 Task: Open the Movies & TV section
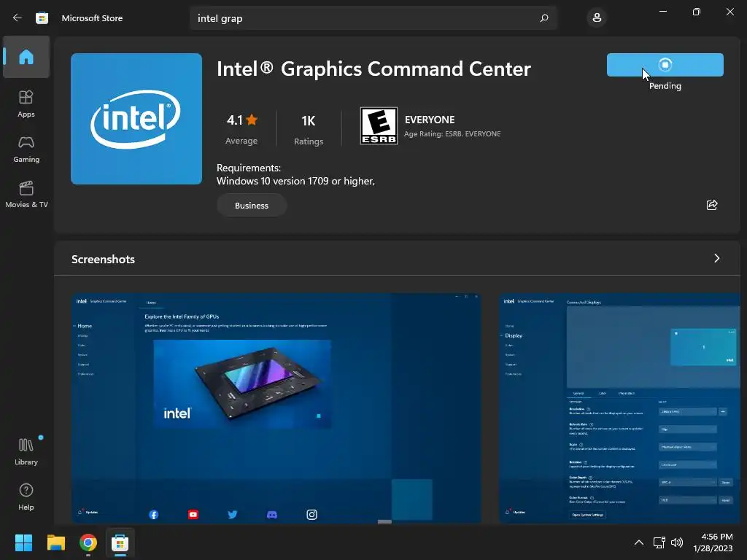point(26,194)
